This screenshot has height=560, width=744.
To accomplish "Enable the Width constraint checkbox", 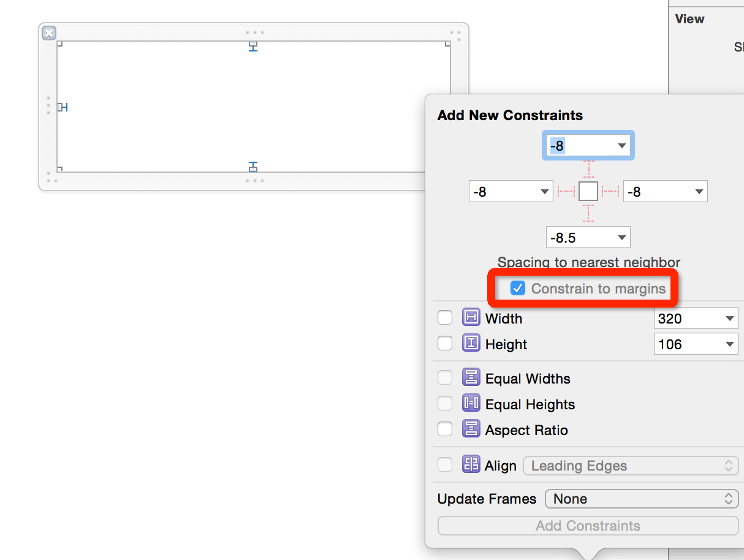I will [x=445, y=317].
